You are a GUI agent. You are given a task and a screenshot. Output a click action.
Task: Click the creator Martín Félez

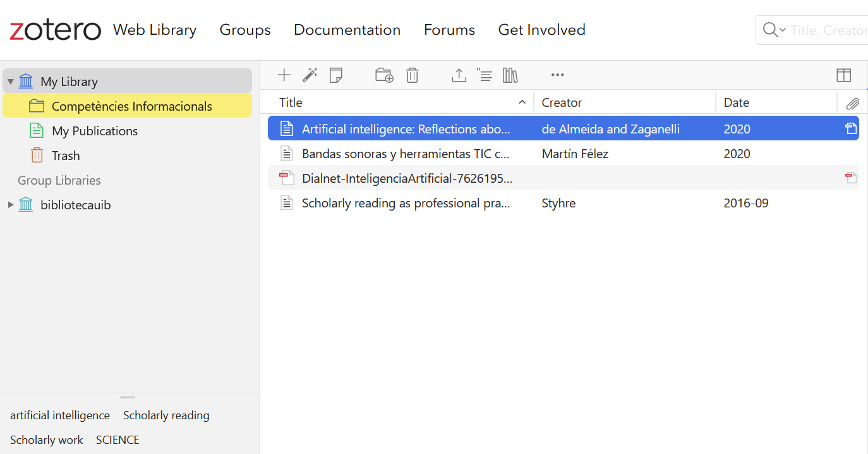point(575,154)
